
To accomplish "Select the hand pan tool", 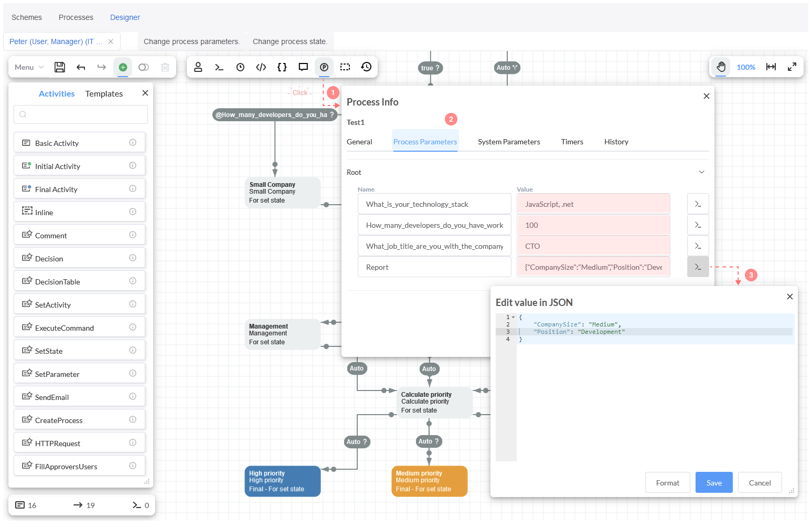I will point(721,67).
